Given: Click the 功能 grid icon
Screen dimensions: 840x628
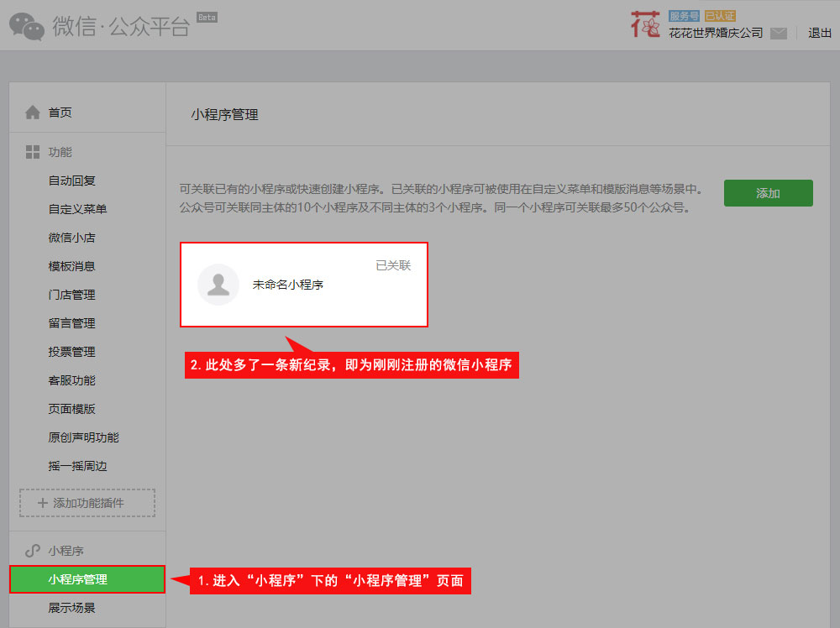Looking at the screenshot, I should (x=33, y=152).
